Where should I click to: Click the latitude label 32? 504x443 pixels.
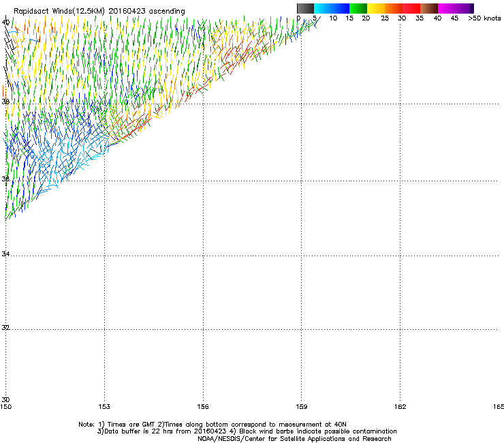(5, 328)
